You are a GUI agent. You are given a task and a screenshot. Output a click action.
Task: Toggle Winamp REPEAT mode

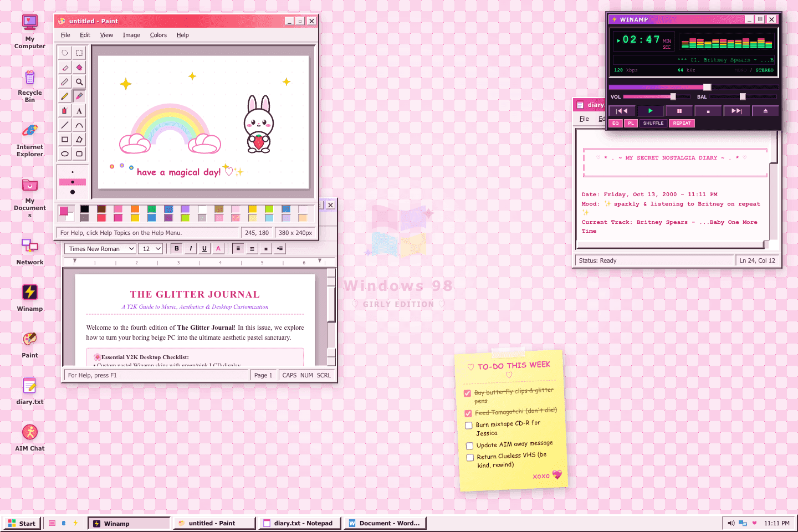pos(682,123)
